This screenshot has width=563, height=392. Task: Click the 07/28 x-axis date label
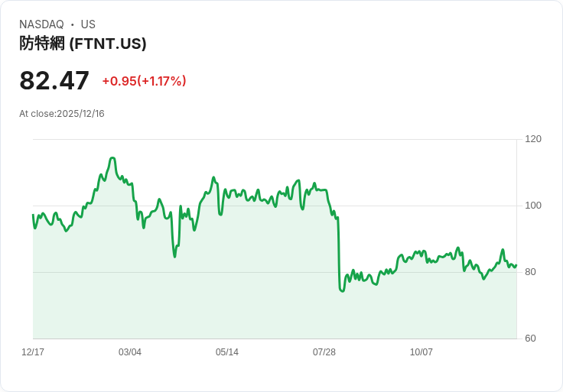pos(324,352)
